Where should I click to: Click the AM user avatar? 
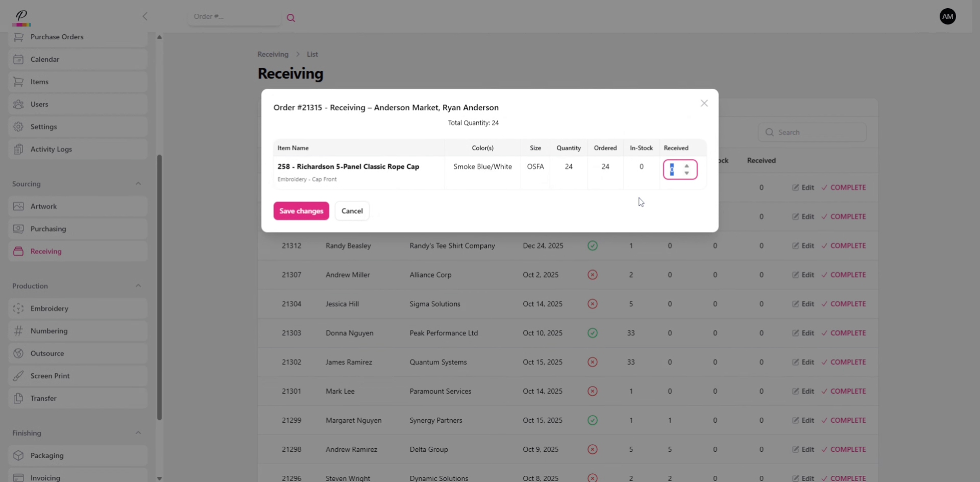947,16
